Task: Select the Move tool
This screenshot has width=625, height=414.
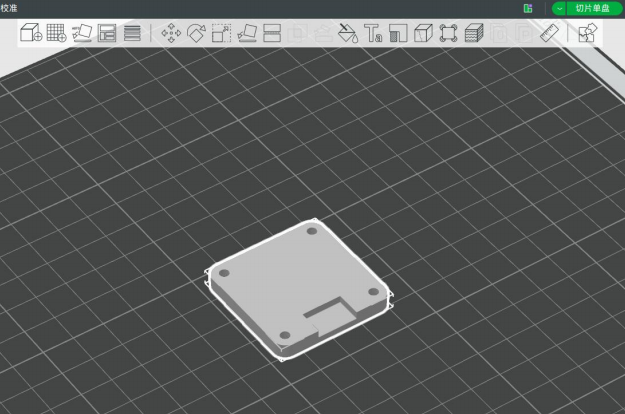Action: [x=171, y=33]
